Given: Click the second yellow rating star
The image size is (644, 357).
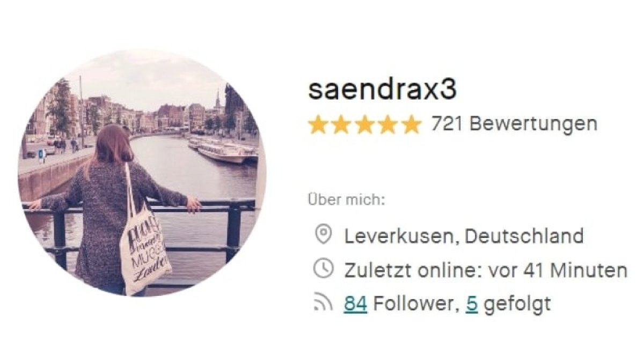Looking at the screenshot, I should pyautogui.click(x=342, y=124).
